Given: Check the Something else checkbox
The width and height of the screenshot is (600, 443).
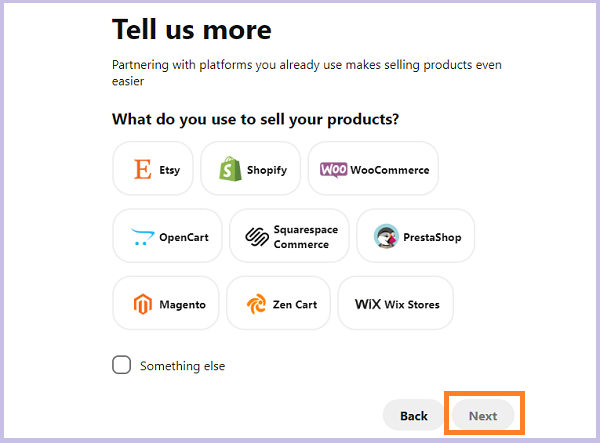Looking at the screenshot, I should [x=121, y=365].
